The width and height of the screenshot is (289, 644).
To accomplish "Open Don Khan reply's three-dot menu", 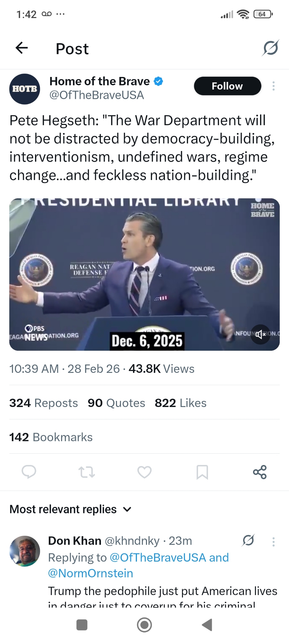I will (x=274, y=542).
